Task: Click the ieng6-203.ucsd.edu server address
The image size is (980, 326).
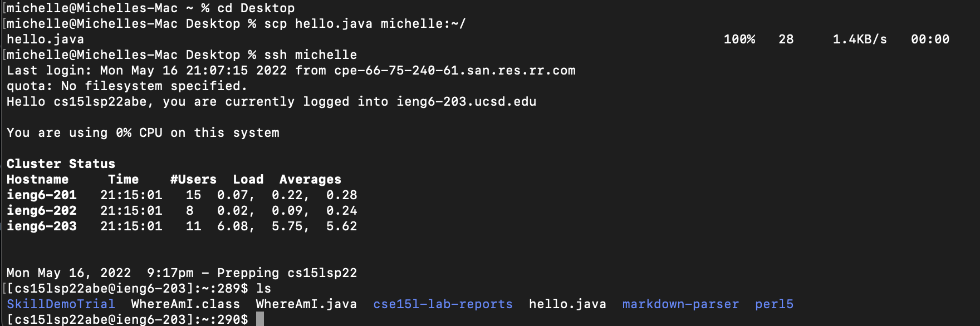Action: coord(466,102)
